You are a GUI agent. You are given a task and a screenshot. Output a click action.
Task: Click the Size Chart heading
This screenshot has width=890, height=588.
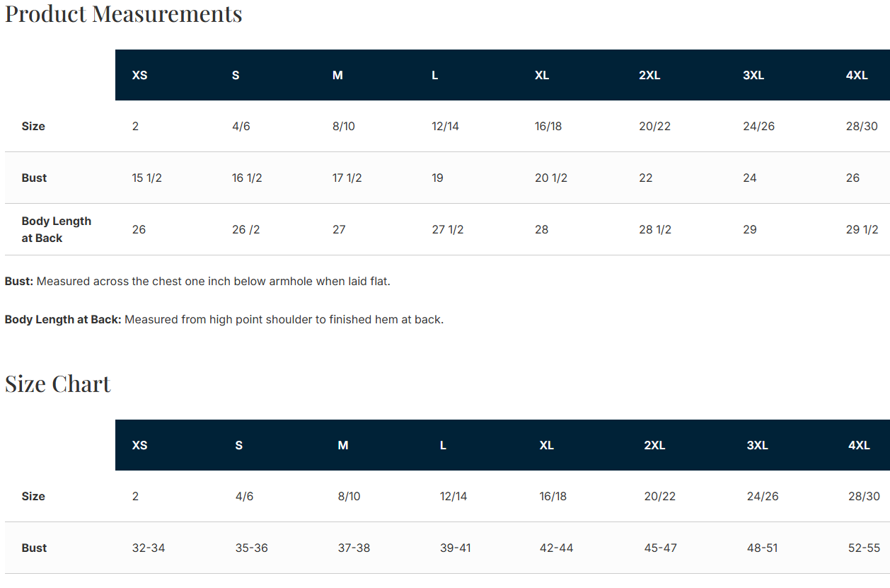(x=58, y=384)
